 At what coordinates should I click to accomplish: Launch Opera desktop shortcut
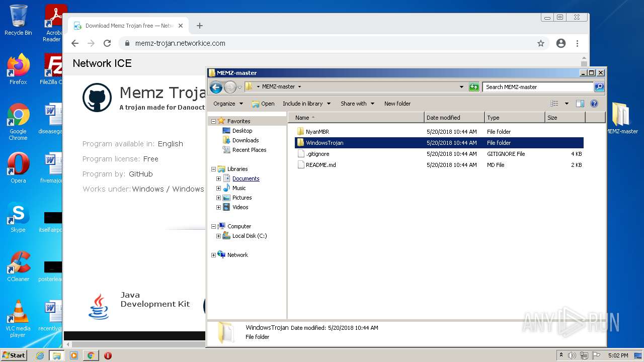18,167
